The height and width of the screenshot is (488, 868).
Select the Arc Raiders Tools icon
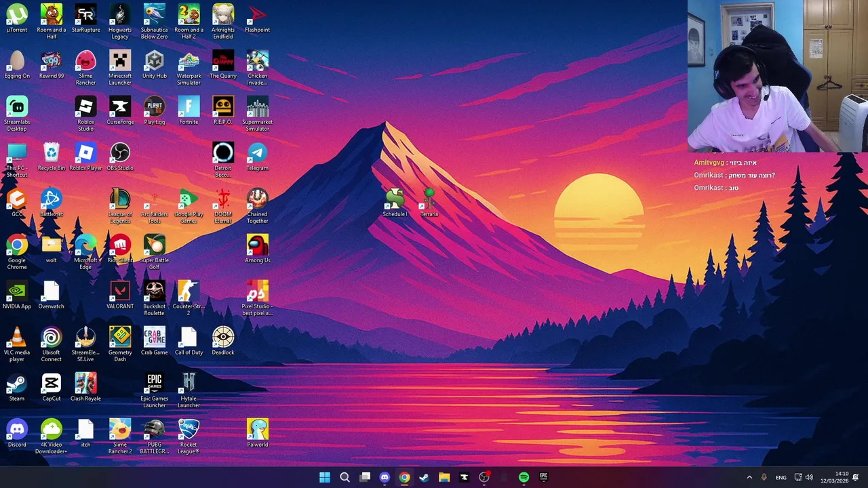154,206
